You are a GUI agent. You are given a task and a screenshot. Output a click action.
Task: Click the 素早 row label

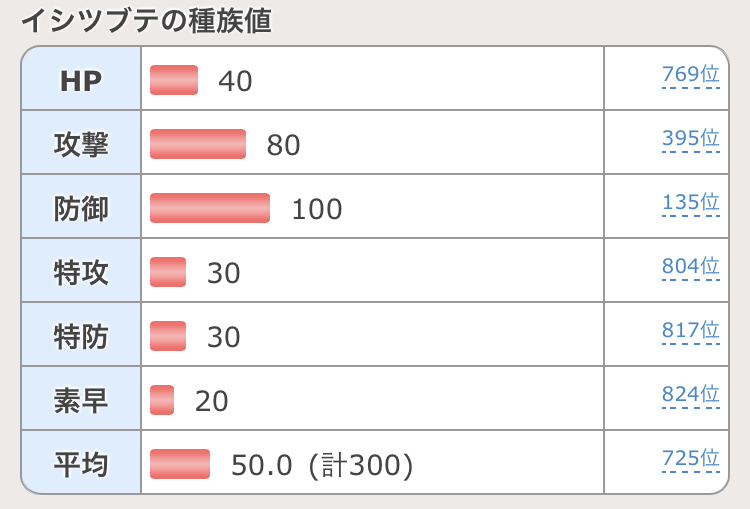pyautogui.click(x=81, y=400)
